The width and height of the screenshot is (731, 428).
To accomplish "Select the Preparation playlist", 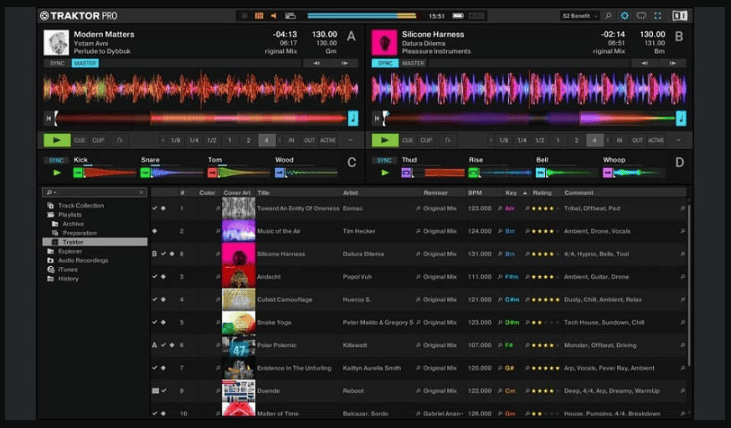I will 75,233.
